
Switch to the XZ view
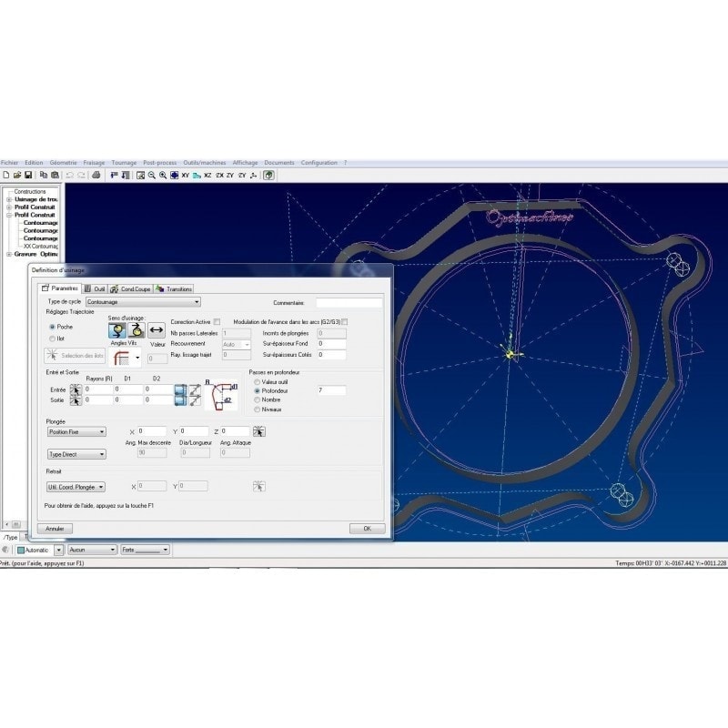click(x=207, y=175)
